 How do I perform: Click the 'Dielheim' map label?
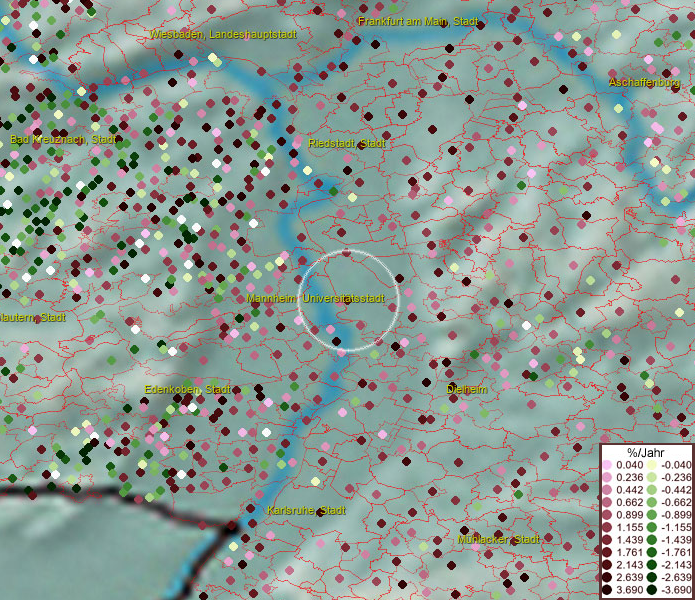(x=466, y=390)
